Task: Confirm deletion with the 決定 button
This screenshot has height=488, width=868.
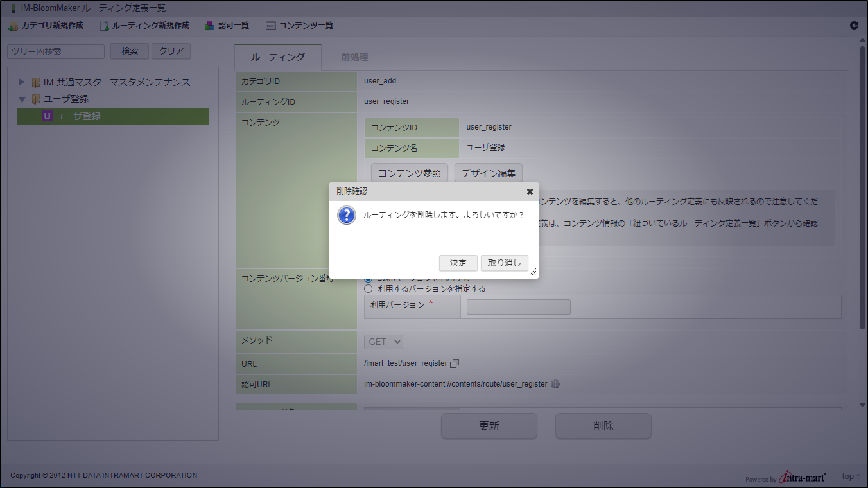Action: pos(458,263)
